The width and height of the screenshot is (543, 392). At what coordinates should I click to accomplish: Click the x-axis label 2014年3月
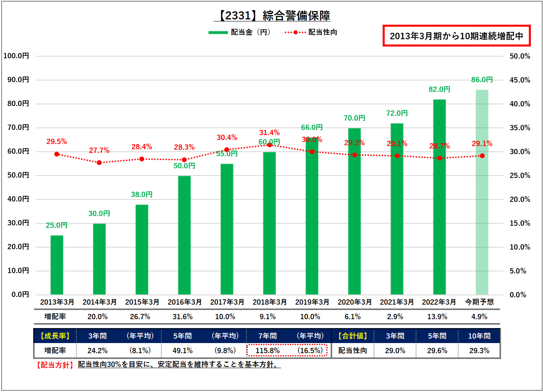pyautogui.click(x=100, y=302)
